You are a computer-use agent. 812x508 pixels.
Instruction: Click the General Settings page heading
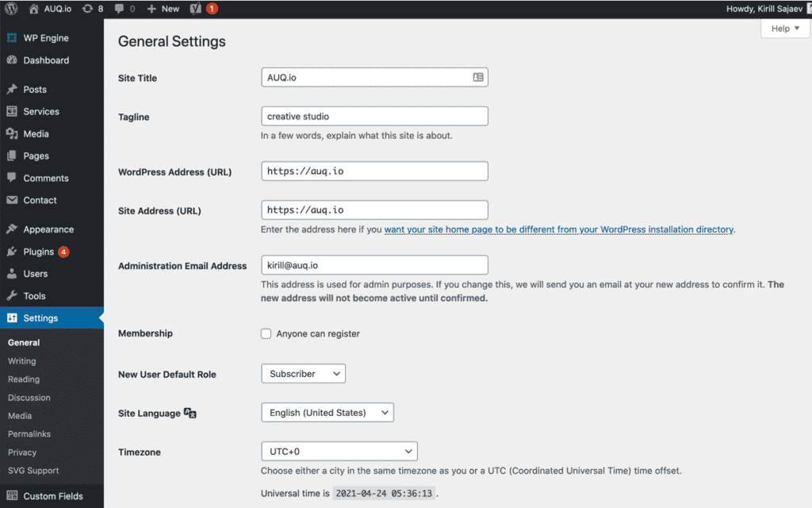[172, 41]
